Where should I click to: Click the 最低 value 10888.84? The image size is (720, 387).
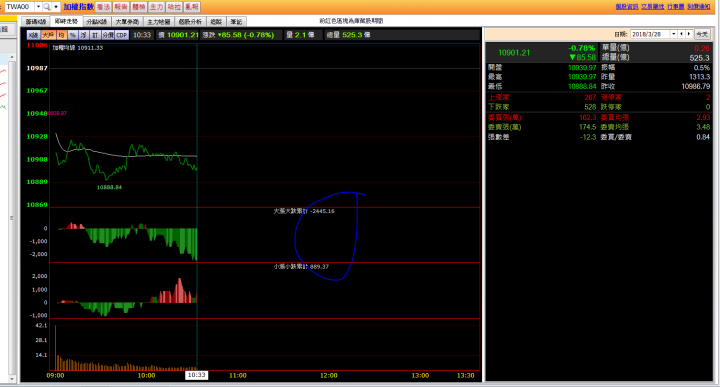click(582, 86)
